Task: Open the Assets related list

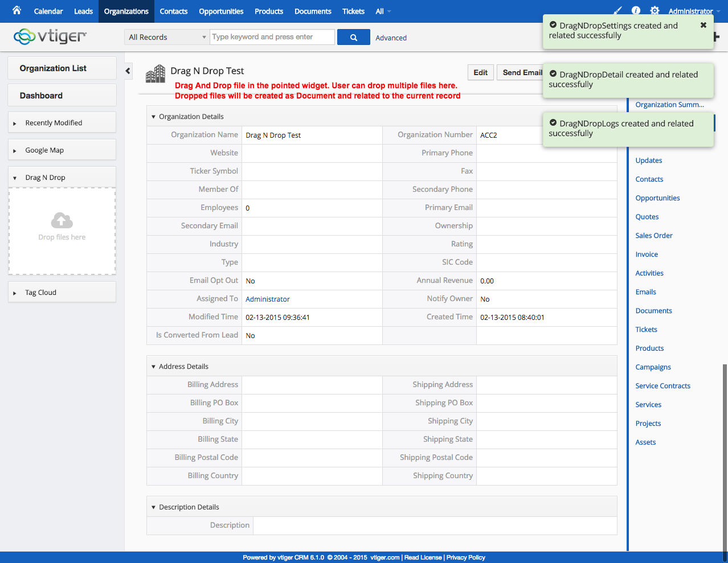Action: [645, 442]
